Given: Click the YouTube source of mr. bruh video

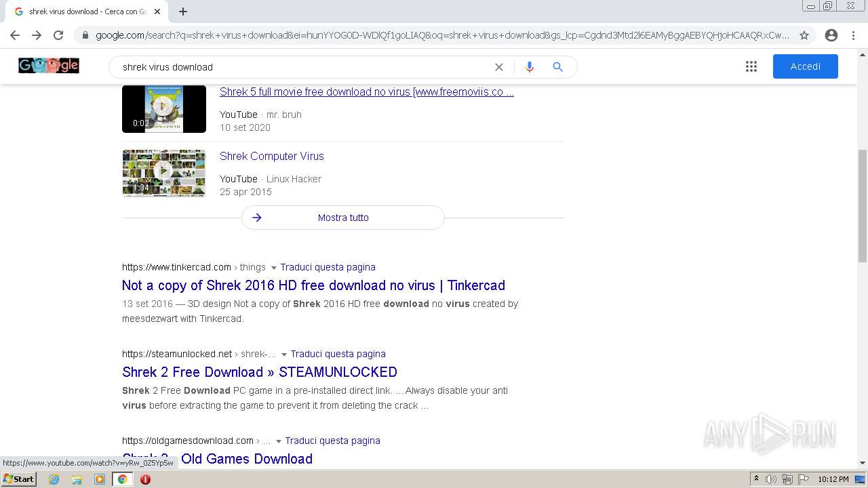Looking at the screenshot, I should tap(239, 115).
